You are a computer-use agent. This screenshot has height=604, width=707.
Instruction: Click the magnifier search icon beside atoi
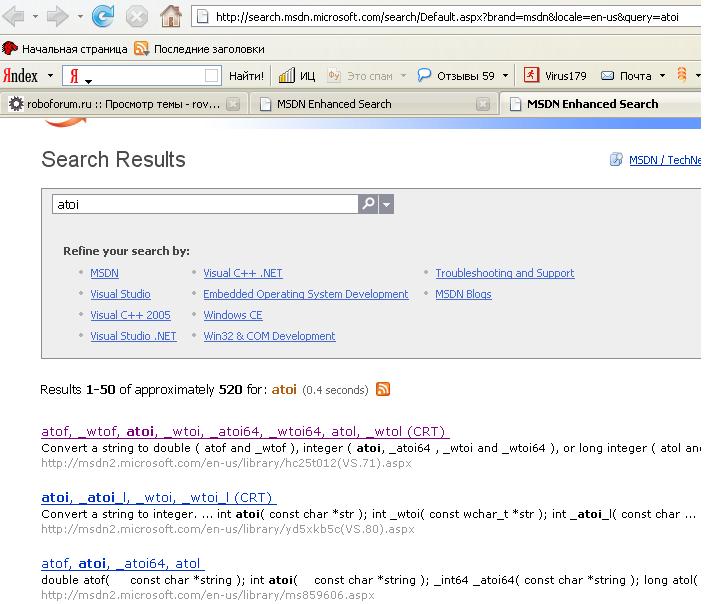368,204
